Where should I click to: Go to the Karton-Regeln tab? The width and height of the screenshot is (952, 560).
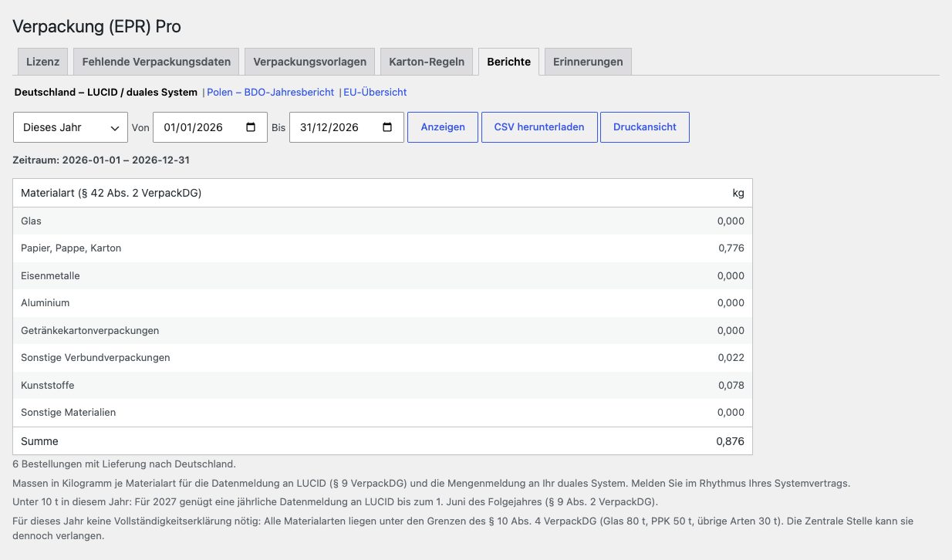tap(427, 62)
